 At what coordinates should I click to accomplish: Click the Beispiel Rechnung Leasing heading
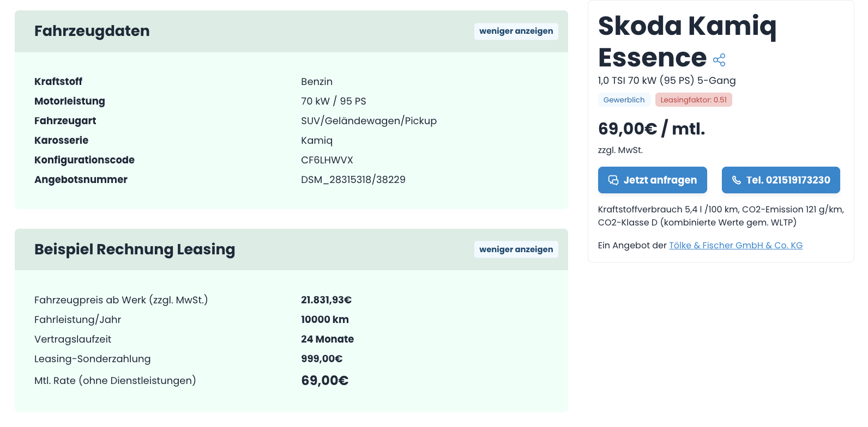pos(135,249)
